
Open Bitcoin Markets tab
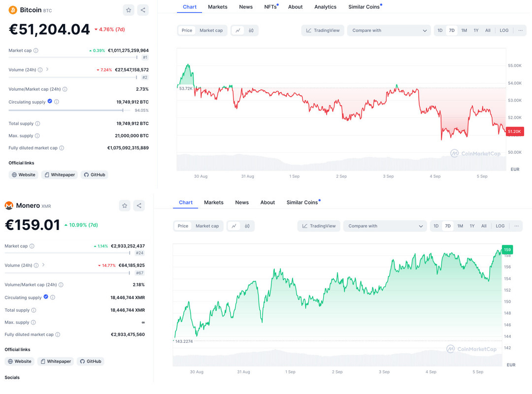coord(218,7)
